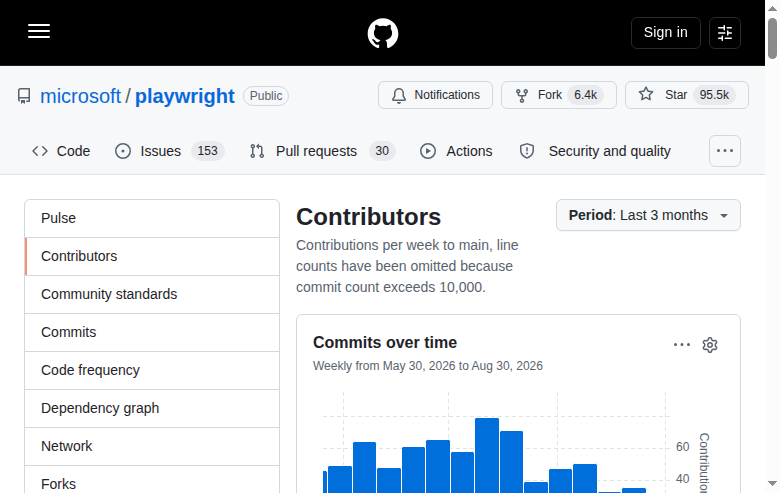The height and width of the screenshot is (493, 780).
Task: Click the Sign in button
Action: point(666,33)
